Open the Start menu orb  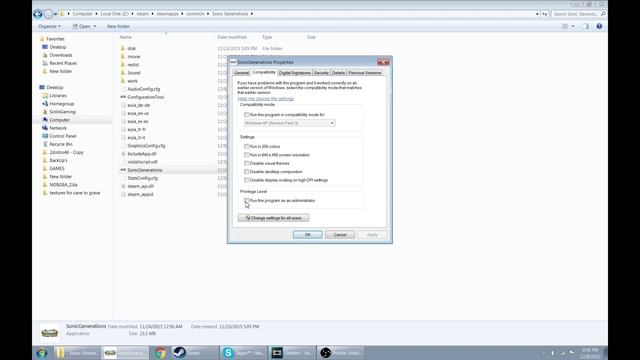point(42,353)
